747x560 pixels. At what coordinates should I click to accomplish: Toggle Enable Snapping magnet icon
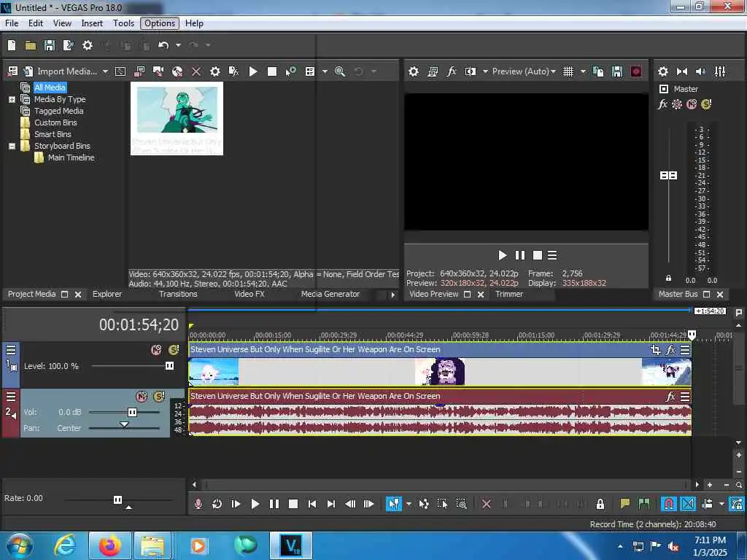point(668,504)
